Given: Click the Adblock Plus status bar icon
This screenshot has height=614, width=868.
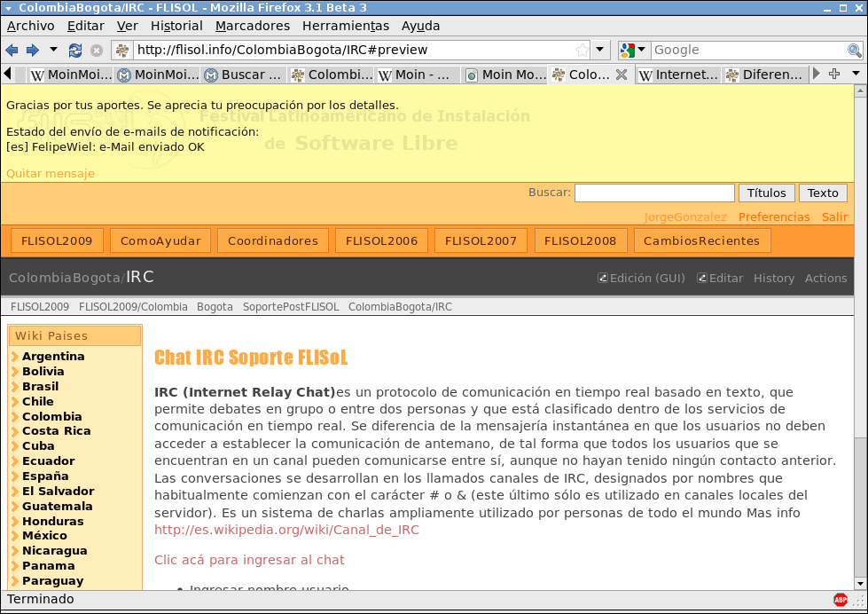Looking at the screenshot, I should pos(840,599).
